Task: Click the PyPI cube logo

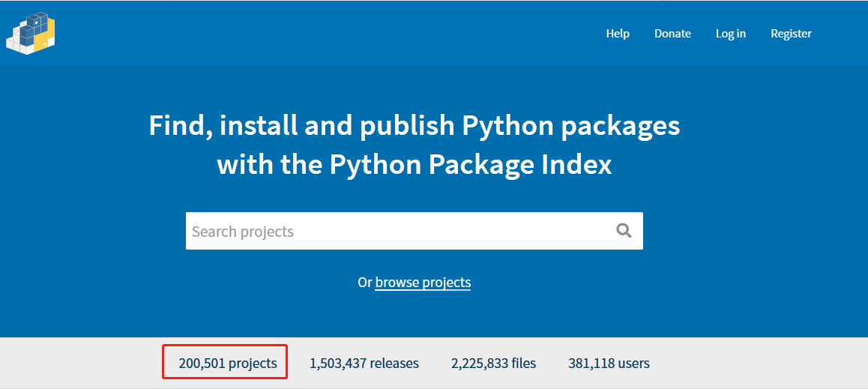Action: 31,34
